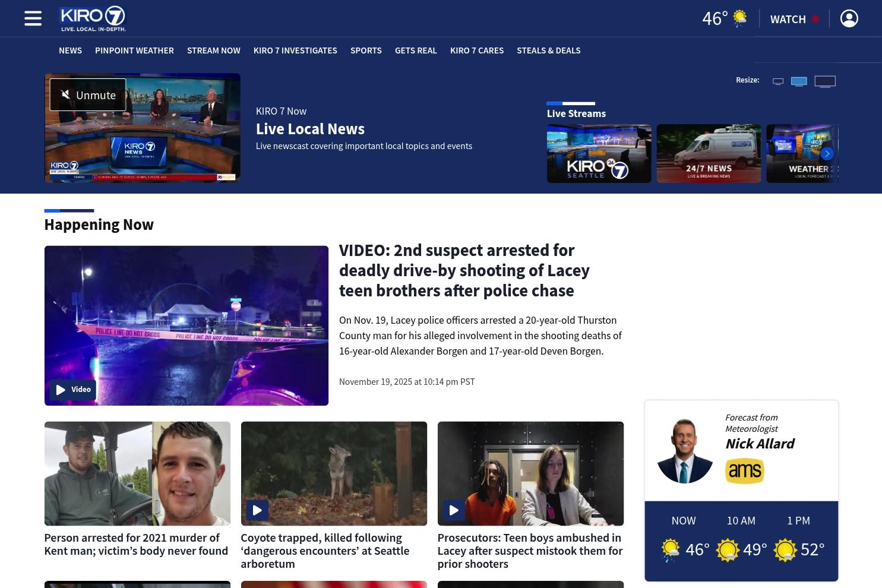
Task: Click the 46° temperature in forecast widget
Action: [697, 549]
